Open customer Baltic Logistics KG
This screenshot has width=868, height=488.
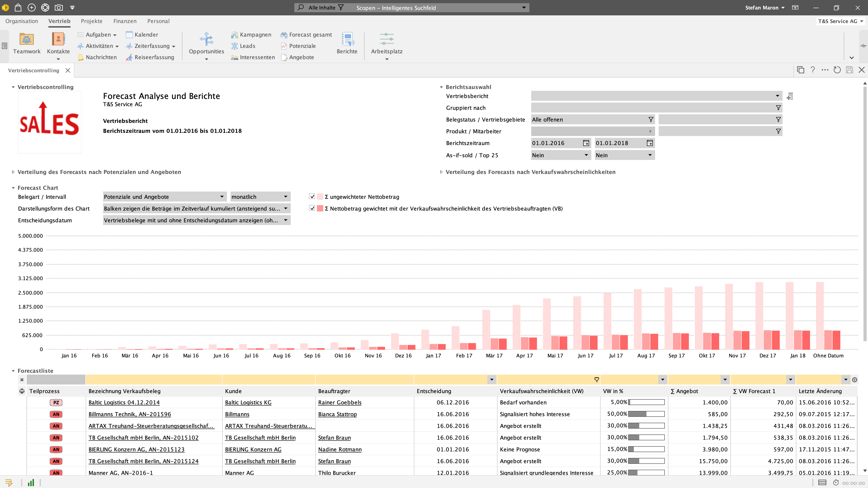[249, 402]
